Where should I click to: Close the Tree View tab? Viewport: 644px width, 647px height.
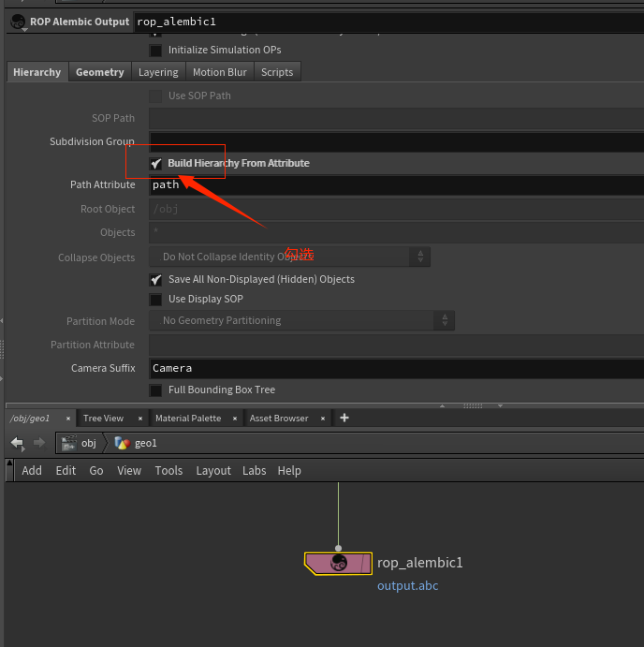pos(140,419)
